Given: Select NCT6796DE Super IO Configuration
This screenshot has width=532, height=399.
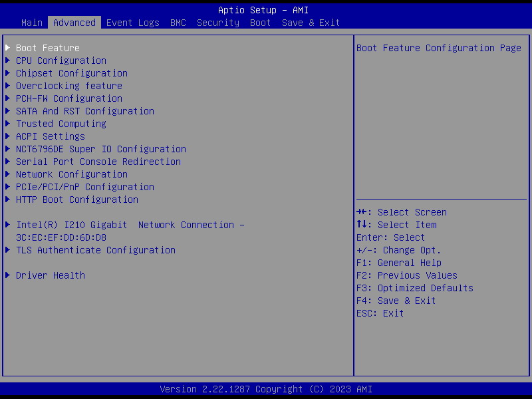Looking at the screenshot, I should (101, 149).
